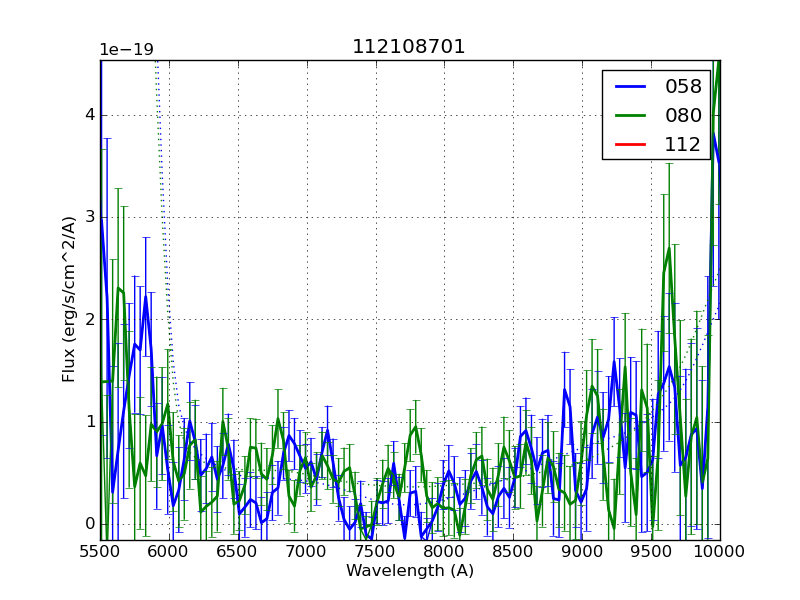Click the y-axis tick label 0

90,524
